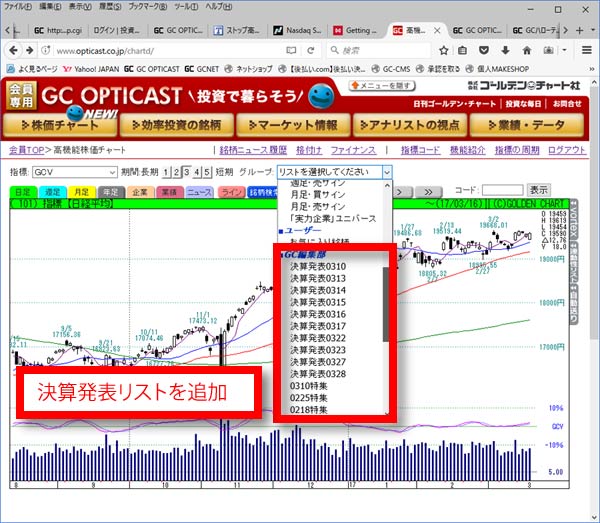Image resolution: width=600 pixels, height=523 pixels.
Task: Switch to 週足 chart tab
Action: 53,192
